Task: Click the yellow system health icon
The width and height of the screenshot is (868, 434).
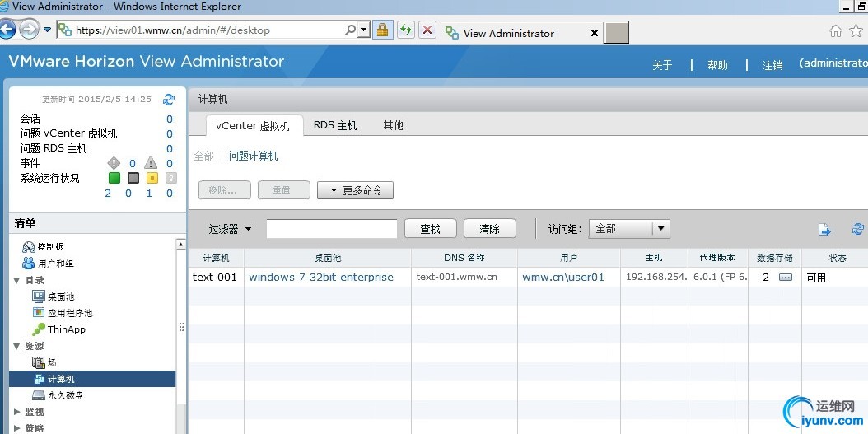Action: [x=152, y=178]
